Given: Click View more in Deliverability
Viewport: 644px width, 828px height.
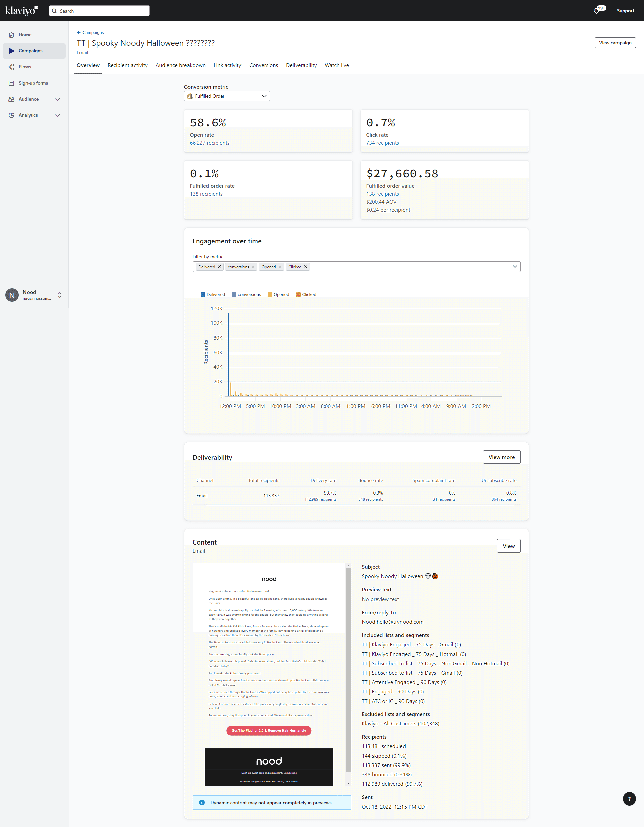Looking at the screenshot, I should coord(501,457).
